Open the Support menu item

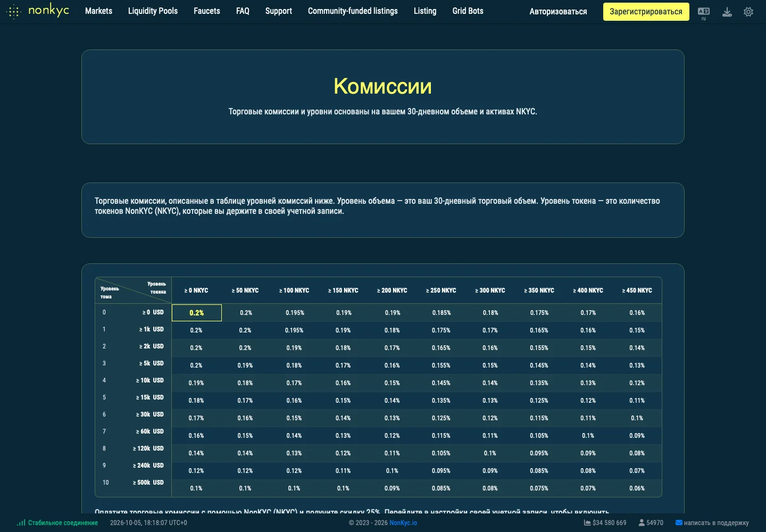(279, 11)
